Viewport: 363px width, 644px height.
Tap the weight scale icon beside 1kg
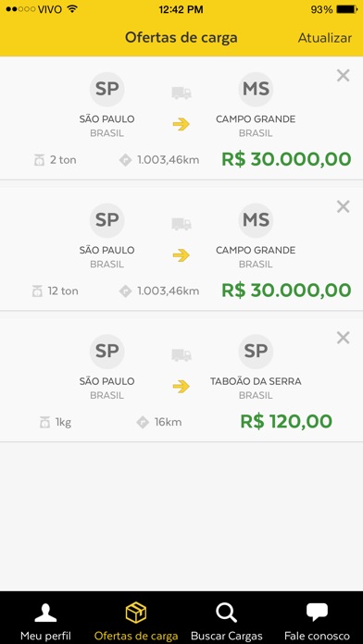44,423
